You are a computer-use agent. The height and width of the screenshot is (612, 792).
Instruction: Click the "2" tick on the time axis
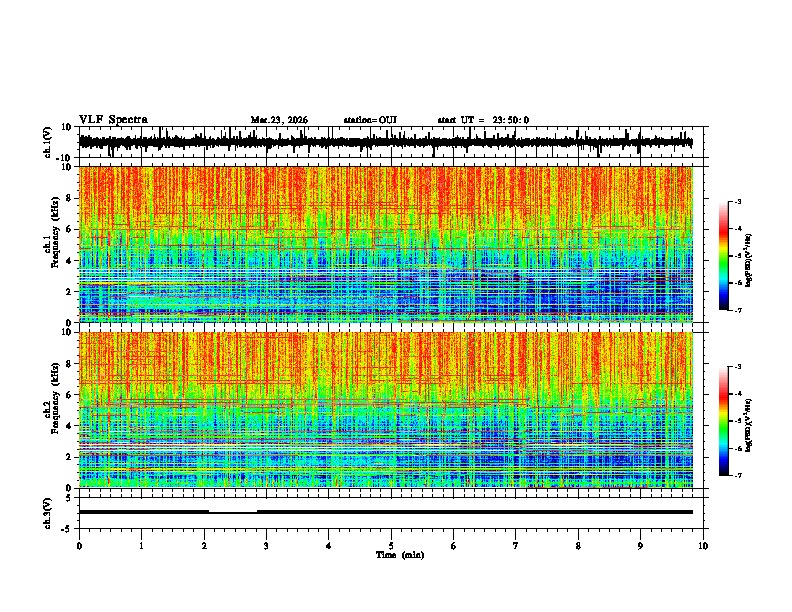click(204, 546)
